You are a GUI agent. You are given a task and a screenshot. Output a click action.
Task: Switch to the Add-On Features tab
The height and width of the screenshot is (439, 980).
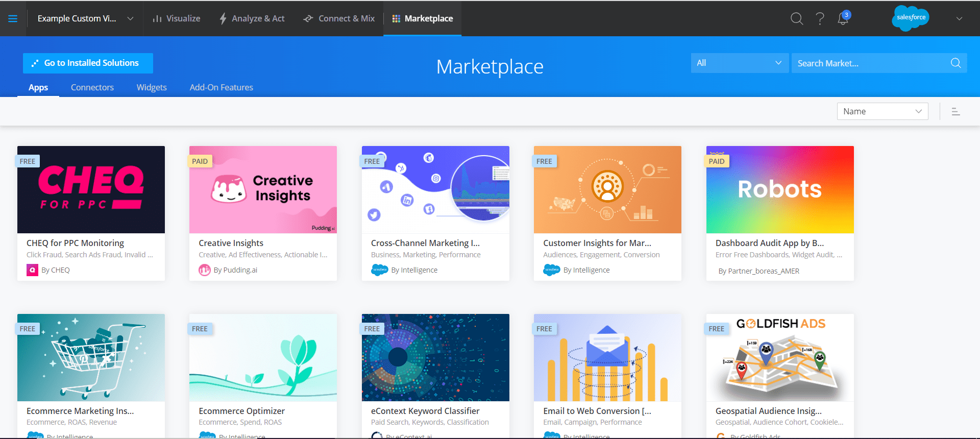click(x=222, y=87)
